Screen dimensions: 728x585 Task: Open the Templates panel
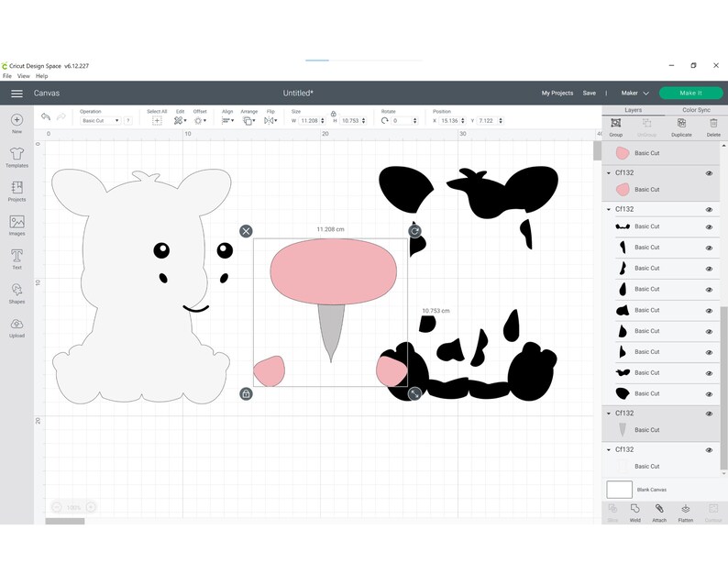point(17,158)
